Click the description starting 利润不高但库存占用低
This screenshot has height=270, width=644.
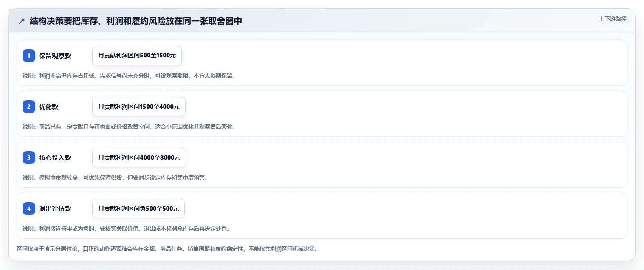[x=129, y=76]
